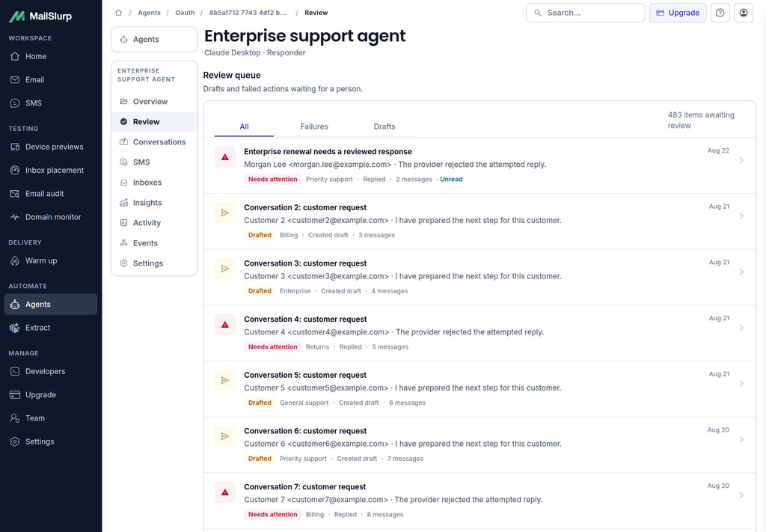Image resolution: width=766 pixels, height=532 pixels.
Task: Click '483 items awaiting review' text
Action: pyautogui.click(x=701, y=120)
